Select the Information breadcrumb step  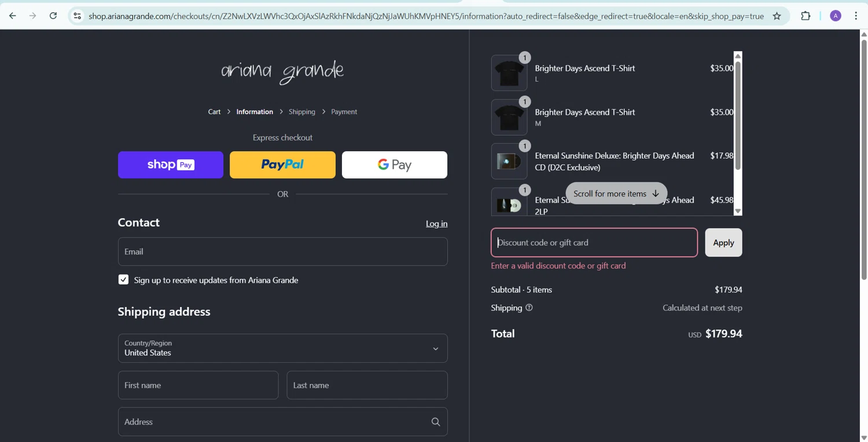[x=255, y=112]
